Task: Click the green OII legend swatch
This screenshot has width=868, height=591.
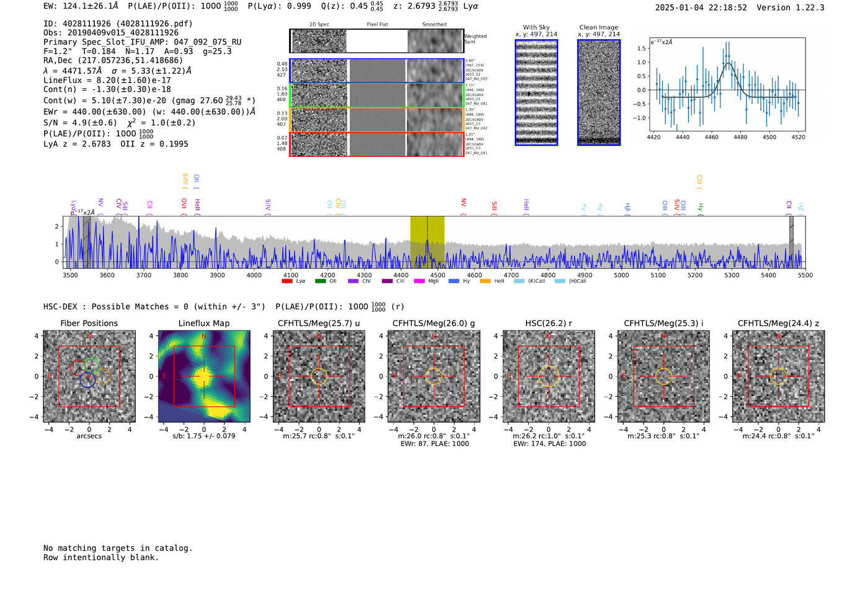Action: pos(320,282)
